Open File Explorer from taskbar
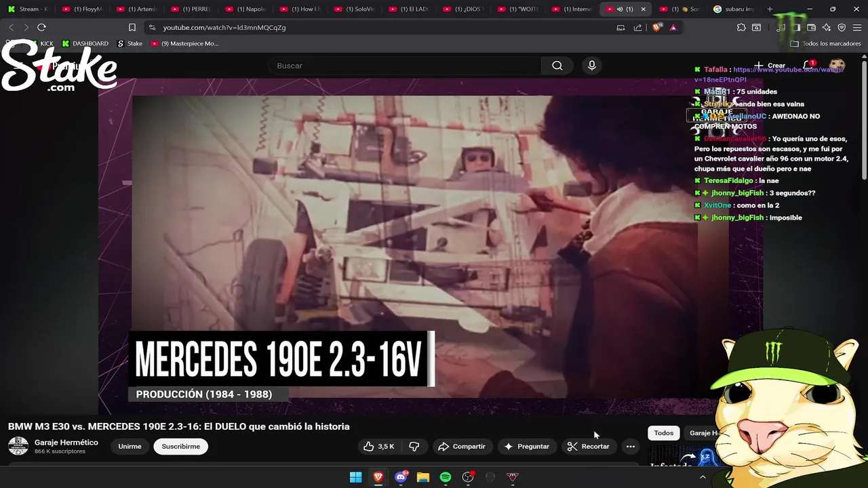The image size is (868, 488). pos(422,477)
